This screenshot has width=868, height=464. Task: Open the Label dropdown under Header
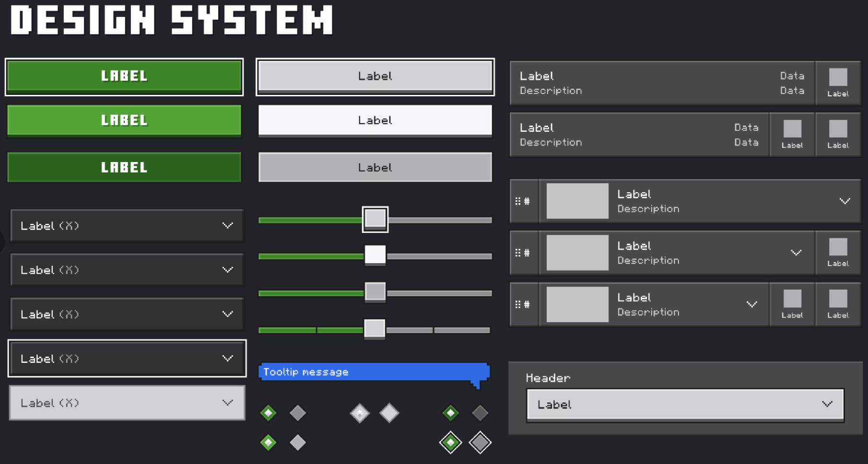point(685,405)
